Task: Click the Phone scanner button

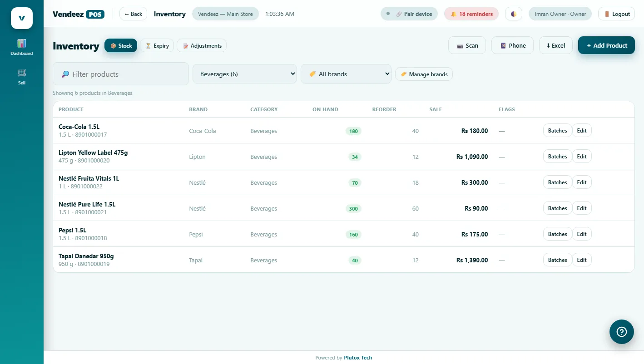Action: 512,45
